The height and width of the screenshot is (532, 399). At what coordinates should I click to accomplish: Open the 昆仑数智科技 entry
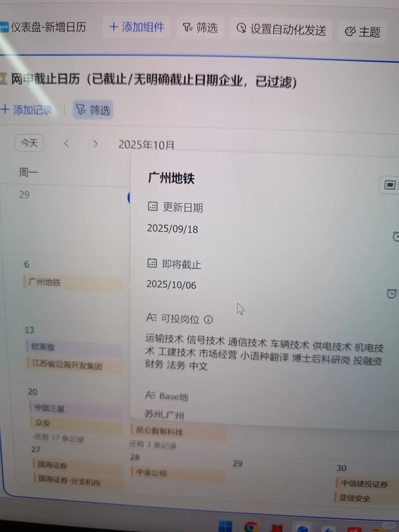[x=179, y=431]
